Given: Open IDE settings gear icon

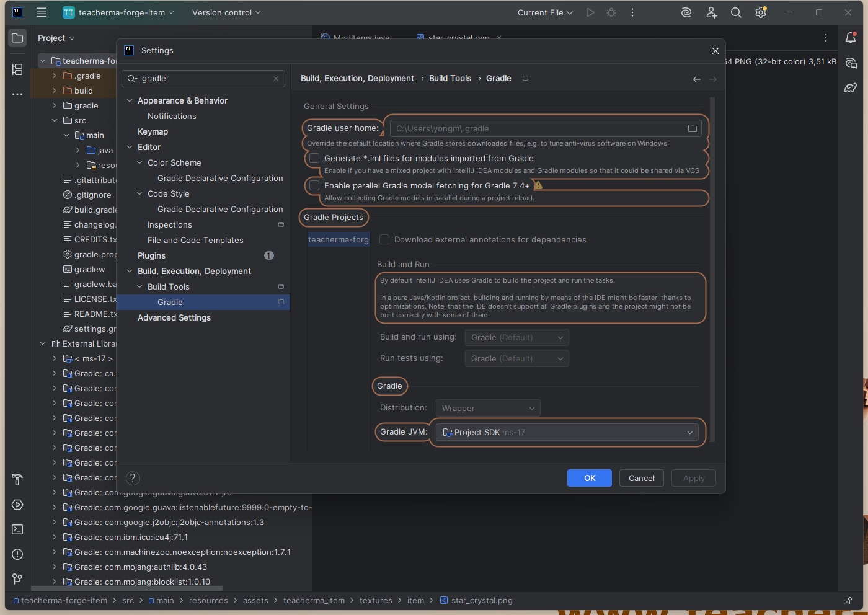Looking at the screenshot, I should [x=761, y=12].
